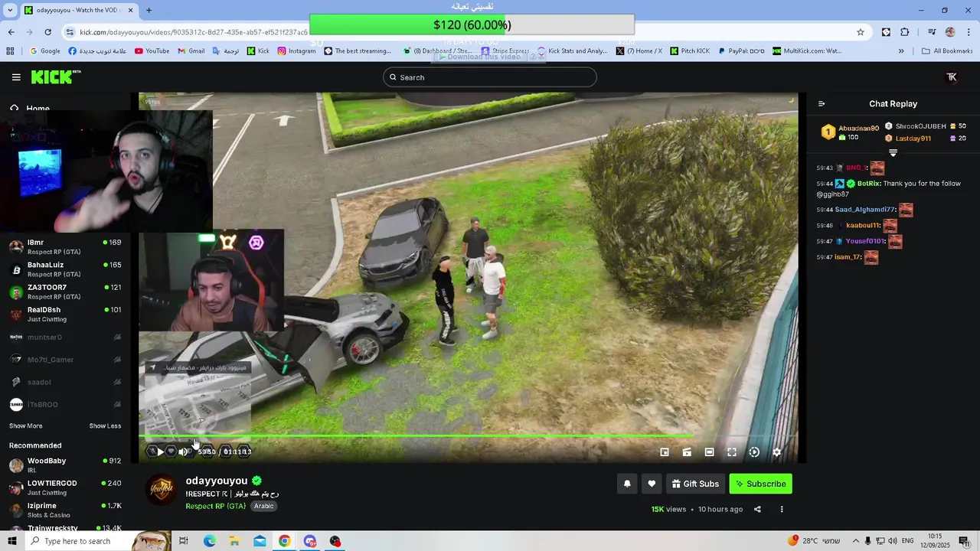
Task: Share this video
Action: pos(757,509)
